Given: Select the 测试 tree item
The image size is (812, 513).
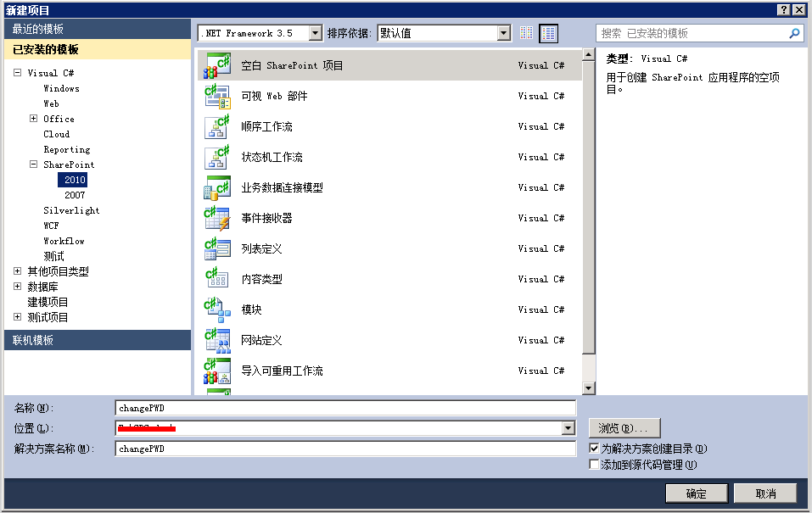Looking at the screenshot, I should pos(53,256).
